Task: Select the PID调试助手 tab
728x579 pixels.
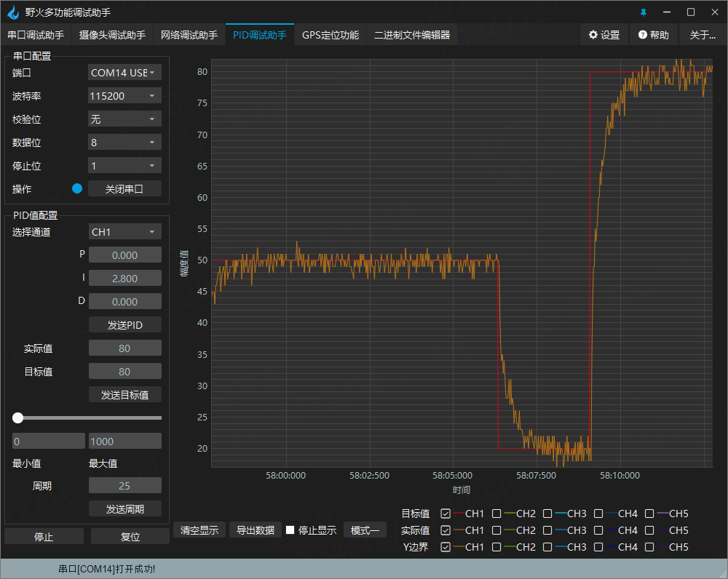Action: point(260,35)
